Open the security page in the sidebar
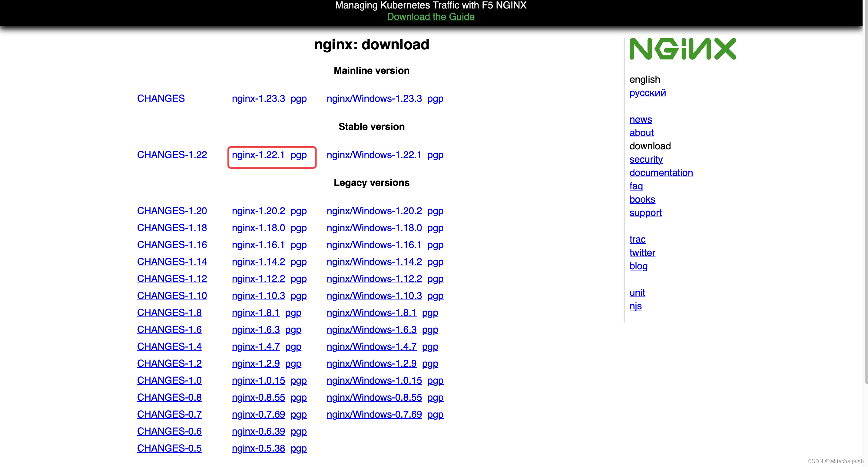Viewport: 868px width, 467px height. pyautogui.click(x=646, y=159)
